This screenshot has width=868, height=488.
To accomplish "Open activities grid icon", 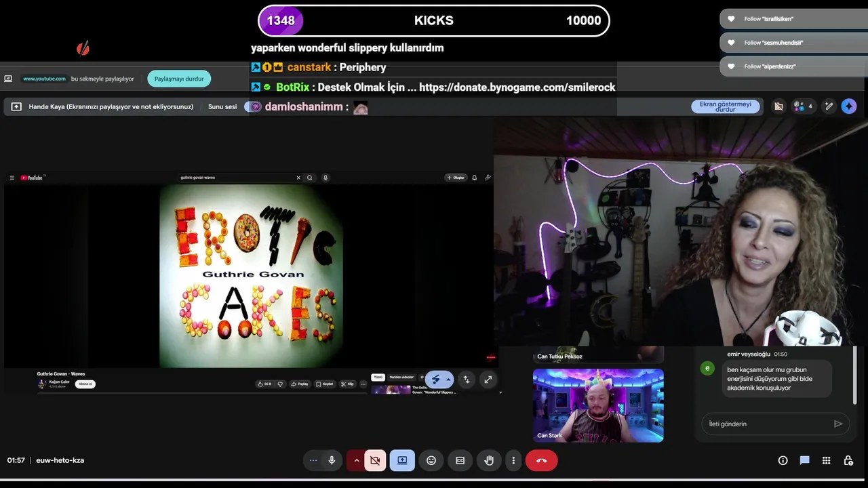I will coord(826,460).
